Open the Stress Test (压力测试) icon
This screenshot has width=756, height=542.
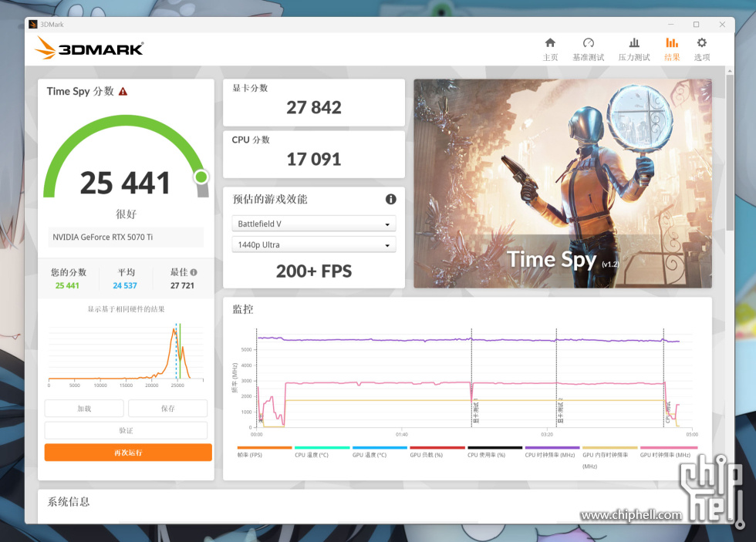[634, 42]
